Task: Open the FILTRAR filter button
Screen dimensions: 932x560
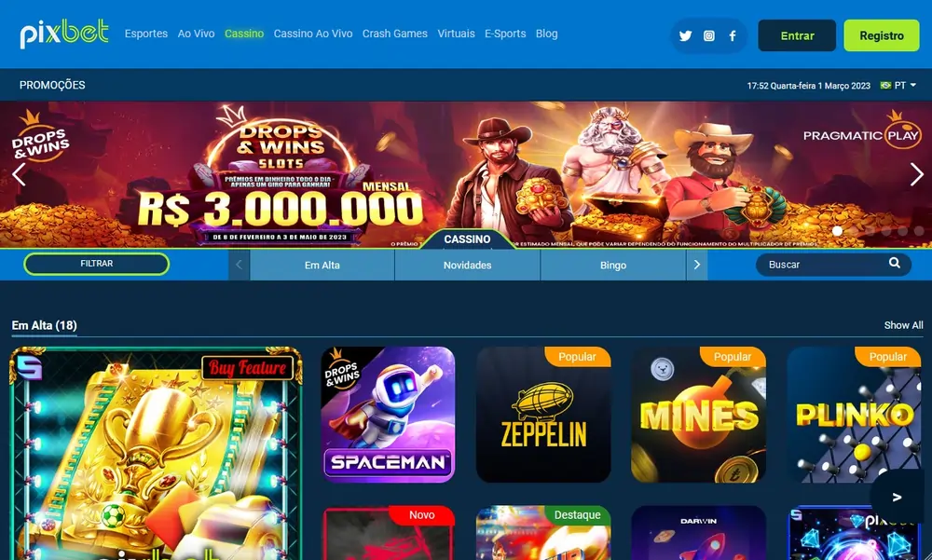Action: click(x=96, y=264)
